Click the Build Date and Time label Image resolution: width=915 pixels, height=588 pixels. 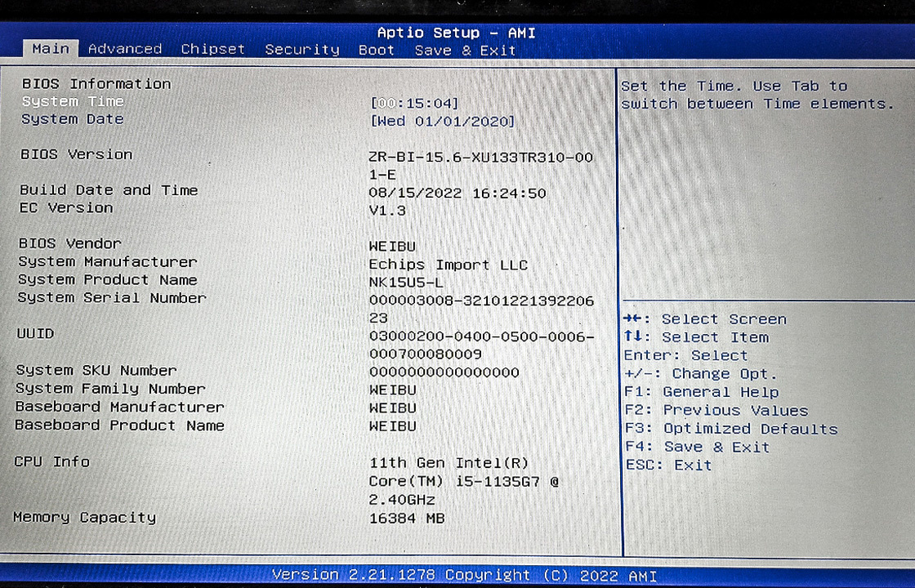point(109,190)
